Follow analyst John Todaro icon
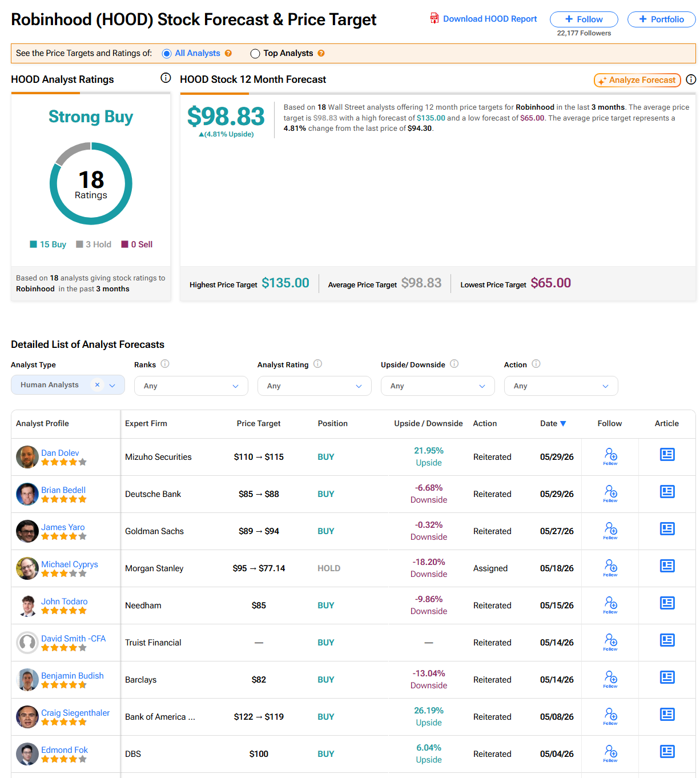The image size is (700, 778). coord(610,605)
